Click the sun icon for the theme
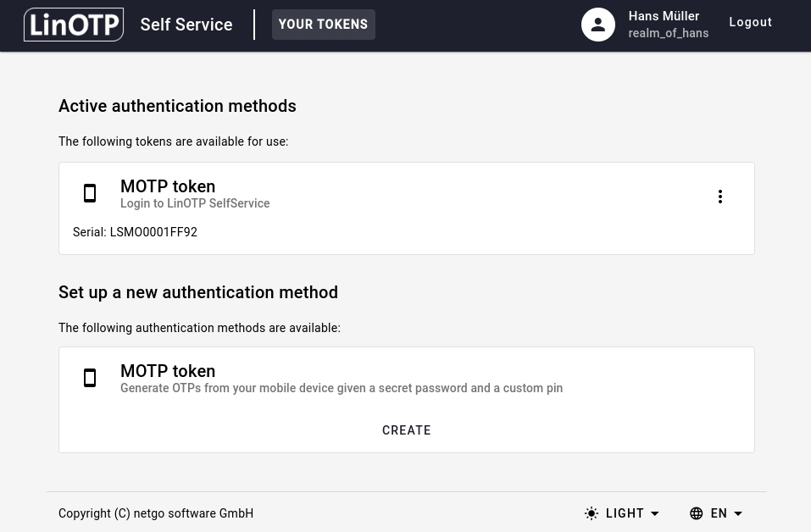This screenshot has width=811, height=532. (592, 513)
